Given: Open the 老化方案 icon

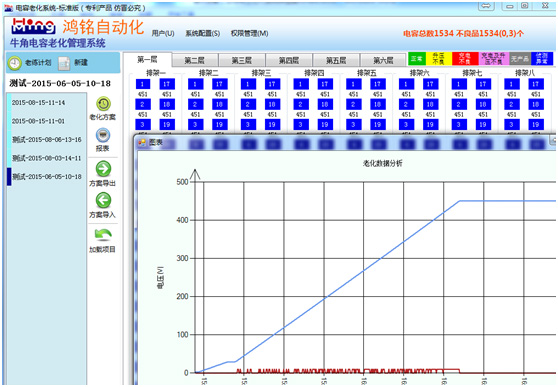Looking at the screenshot, I should click(103, 104).
